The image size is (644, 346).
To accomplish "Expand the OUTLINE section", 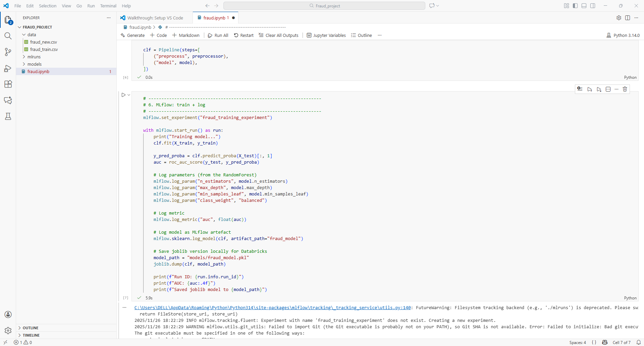I will pos(30,328).
